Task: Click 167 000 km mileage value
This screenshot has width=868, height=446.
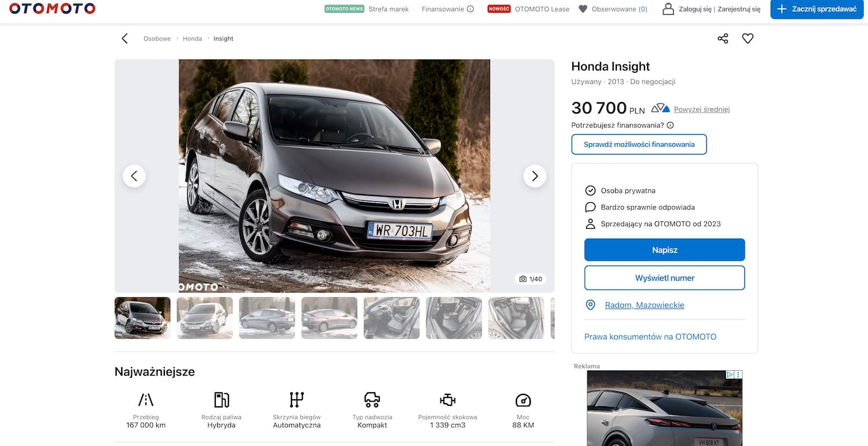Action: (x=146, y=425)
